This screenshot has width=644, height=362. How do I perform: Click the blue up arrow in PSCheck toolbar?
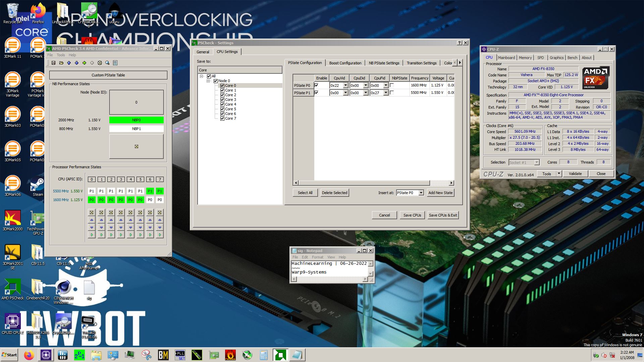69,63
